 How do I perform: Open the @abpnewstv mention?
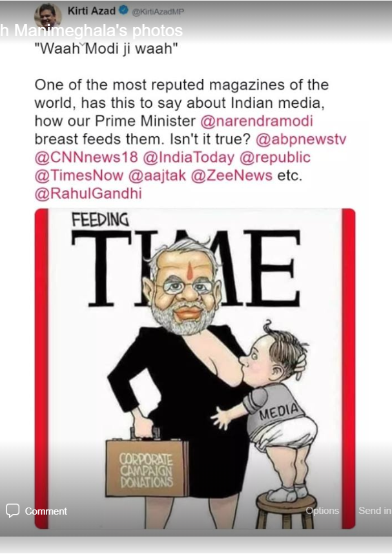coord(300,139)
